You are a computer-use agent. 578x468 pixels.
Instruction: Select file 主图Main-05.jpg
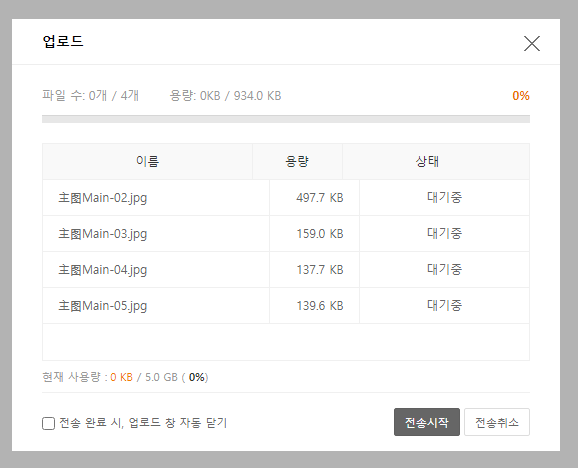pos(102,305)
